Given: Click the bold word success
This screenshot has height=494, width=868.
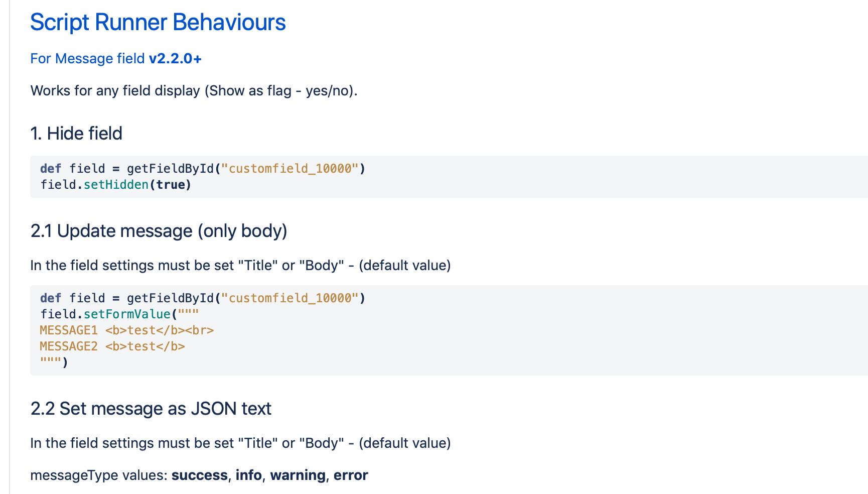Looking at the screenshot, I should [x=199, y=475].
